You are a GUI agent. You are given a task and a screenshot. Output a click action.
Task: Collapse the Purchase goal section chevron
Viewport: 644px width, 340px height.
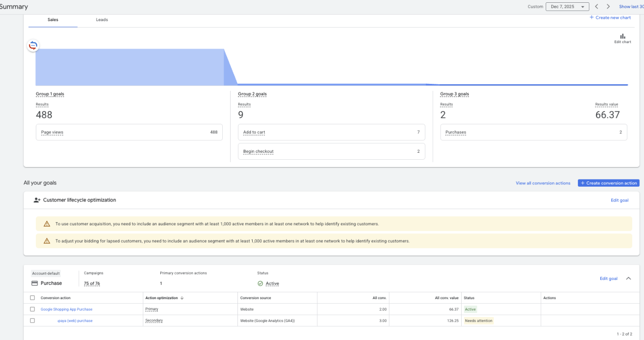coord(628,279)
